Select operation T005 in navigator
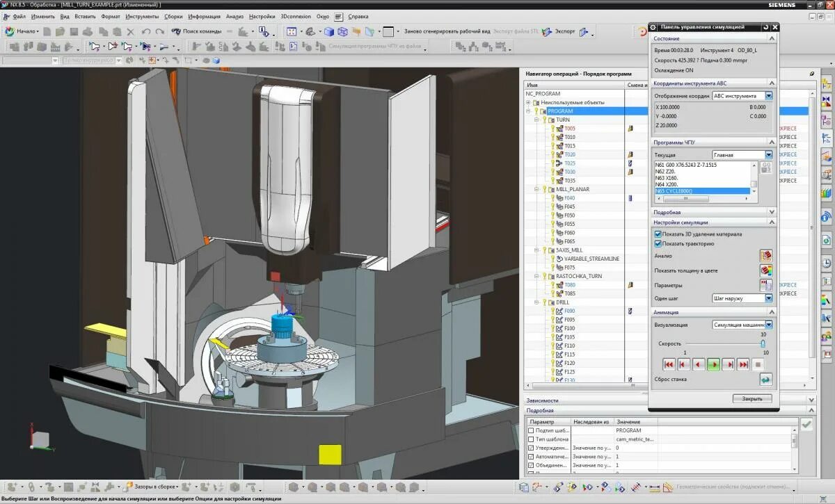 pyautogui.click(x=570, y=129)
